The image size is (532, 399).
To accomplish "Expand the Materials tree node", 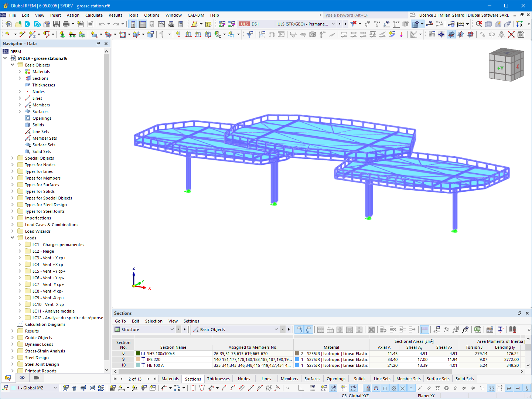I will click(x=20, y=71).
